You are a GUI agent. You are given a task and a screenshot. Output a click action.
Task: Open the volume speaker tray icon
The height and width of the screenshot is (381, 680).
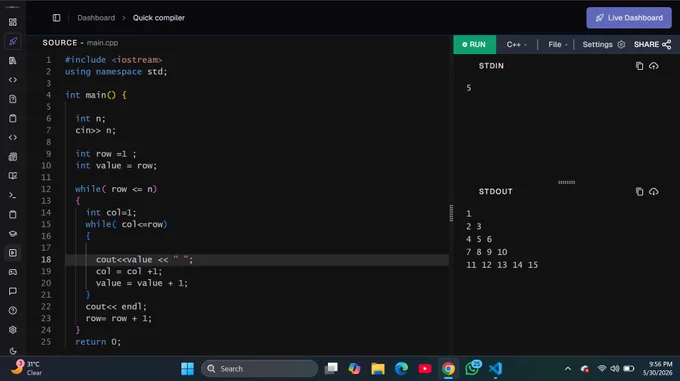pyautogui.click(x=615, y=369)
